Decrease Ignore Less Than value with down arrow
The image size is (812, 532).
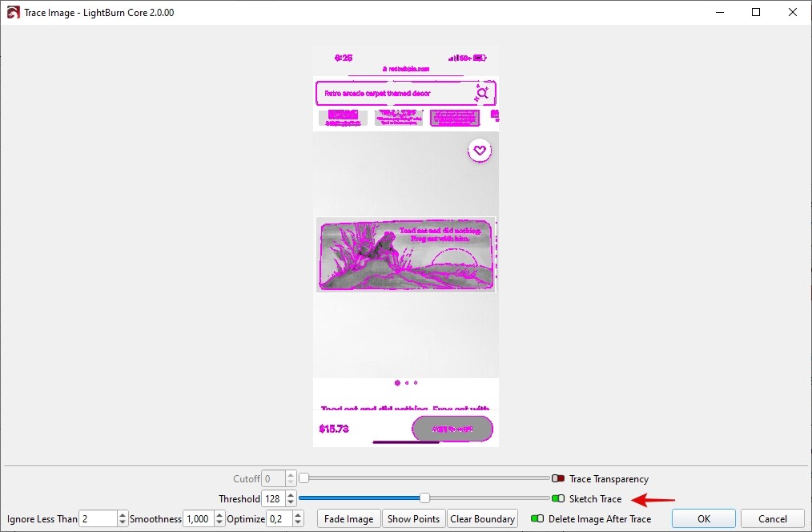click(x=123, y=523)
